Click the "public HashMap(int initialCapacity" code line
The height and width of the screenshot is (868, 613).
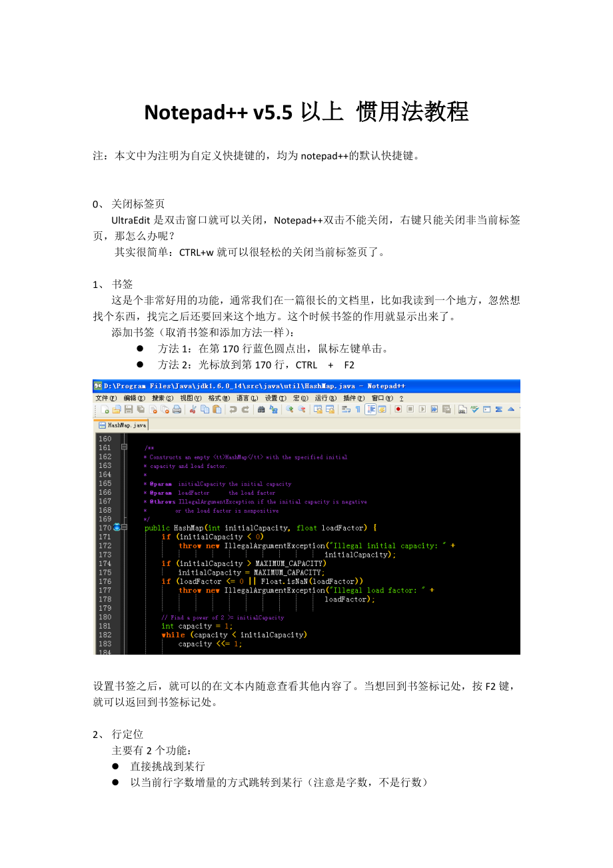261,528
